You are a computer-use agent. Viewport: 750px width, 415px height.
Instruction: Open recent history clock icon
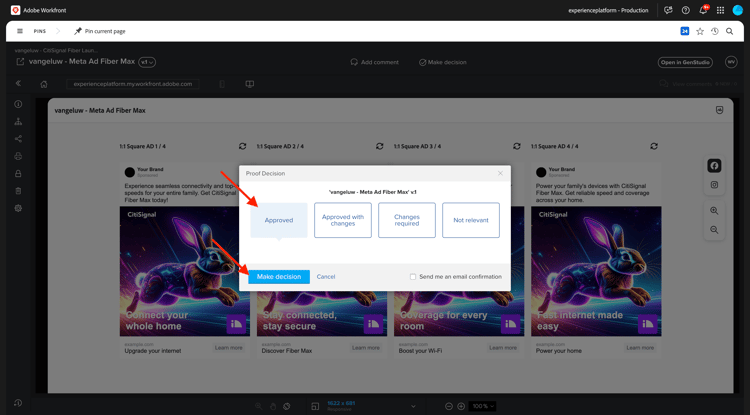click(715, 31)
